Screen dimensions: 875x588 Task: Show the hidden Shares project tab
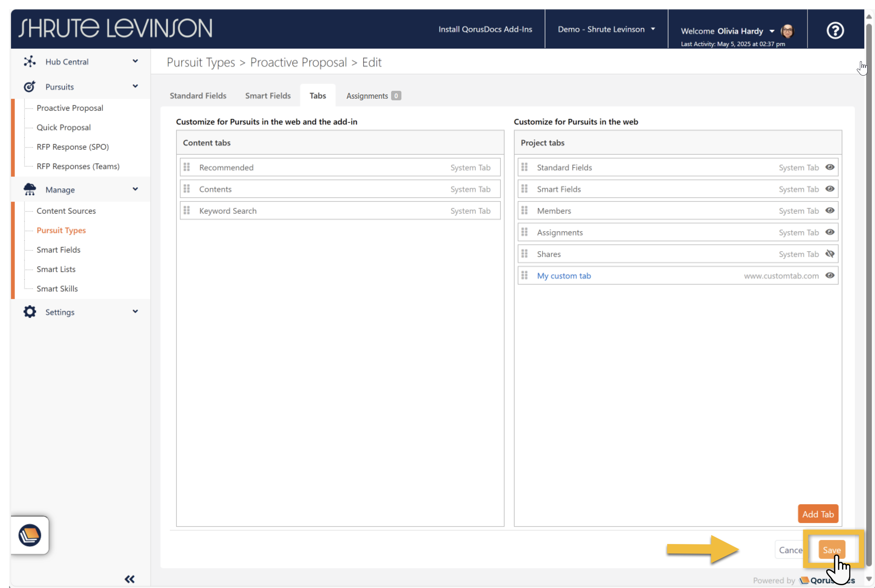[829, 254]
